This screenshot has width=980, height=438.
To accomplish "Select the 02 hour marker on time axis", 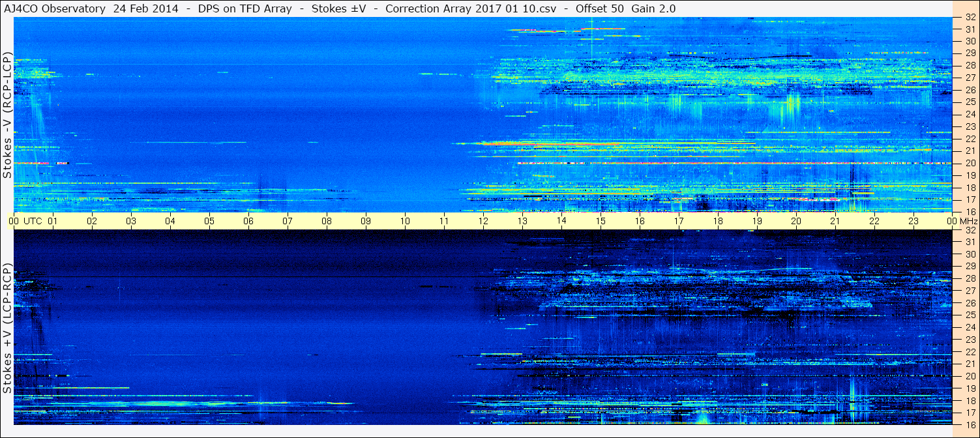I will click(x=92, y=221).
